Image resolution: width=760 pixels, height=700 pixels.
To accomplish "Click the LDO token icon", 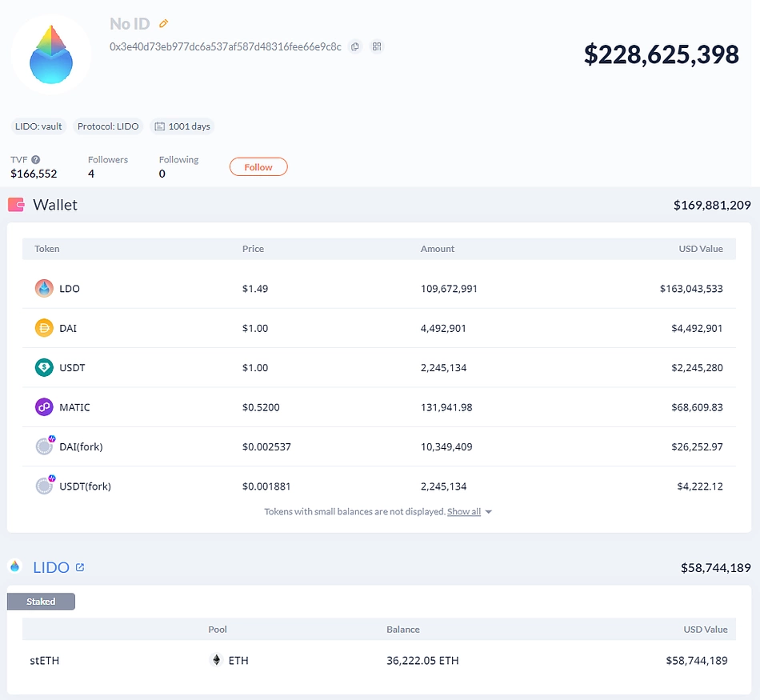I will (44, 289).
